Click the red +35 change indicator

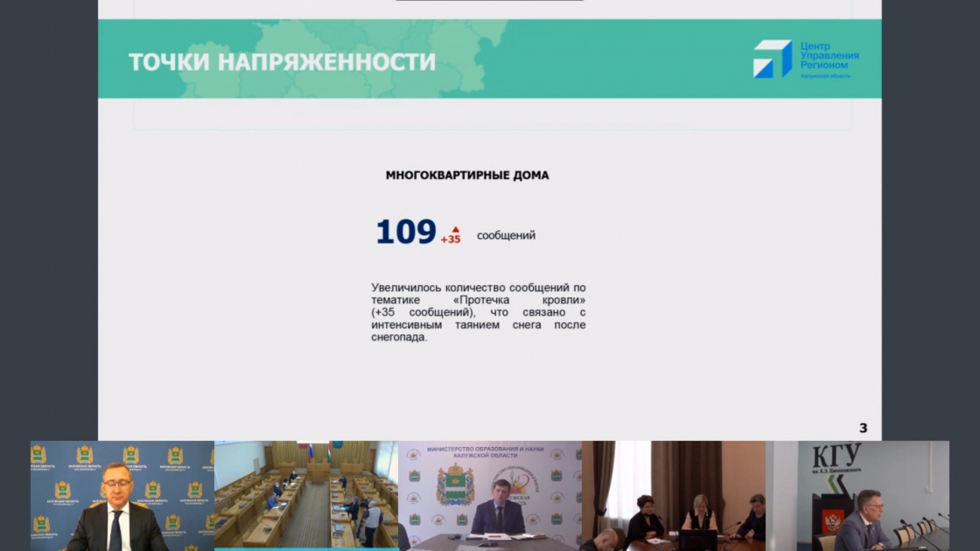(x=451, y=240)
